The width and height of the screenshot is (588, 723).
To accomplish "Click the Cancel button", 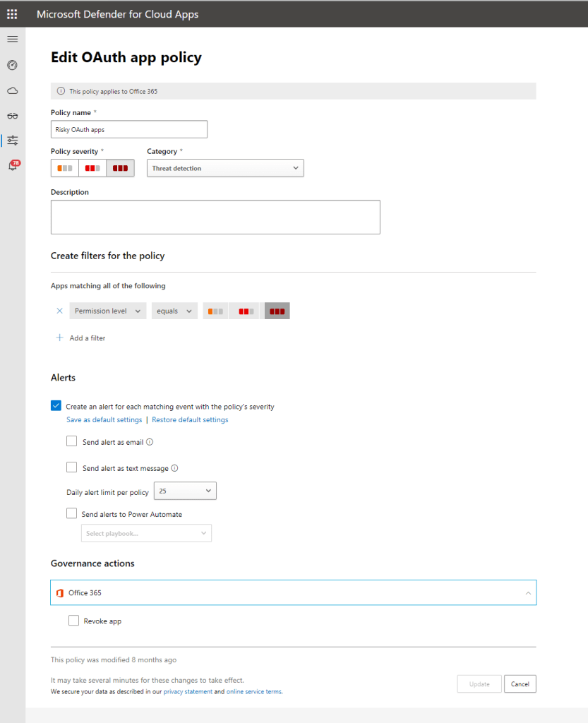I will point(520,684).
